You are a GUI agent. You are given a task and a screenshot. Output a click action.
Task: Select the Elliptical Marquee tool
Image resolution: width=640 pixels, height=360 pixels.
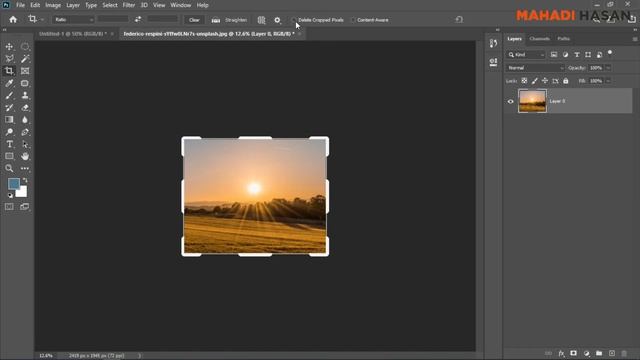[25, 47]
